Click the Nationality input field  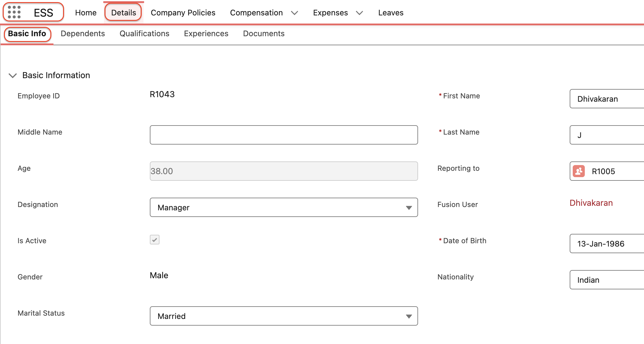[x=607, y=280]
